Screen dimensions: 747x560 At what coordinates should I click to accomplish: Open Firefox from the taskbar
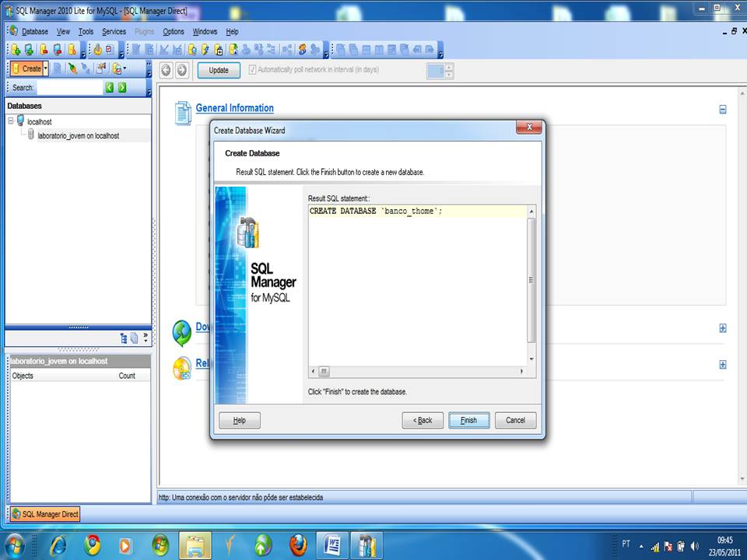[298, 545]
